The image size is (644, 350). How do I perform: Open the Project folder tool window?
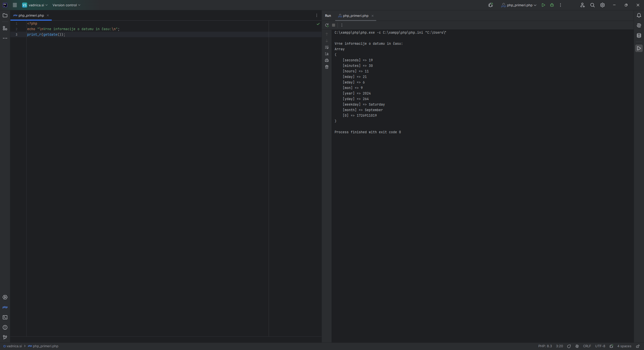(5, 15)
